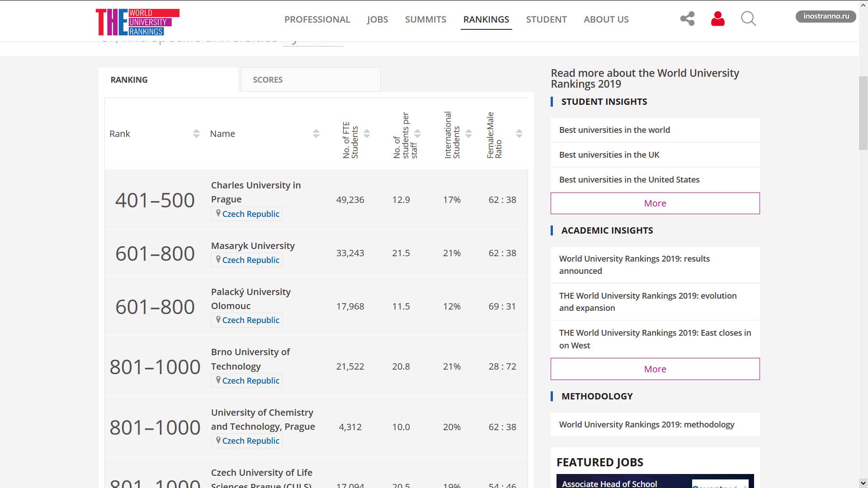Viewport: 868px width, 488px height.
Task: Sort by International Students arrows
Action: [x=469, y=134]
